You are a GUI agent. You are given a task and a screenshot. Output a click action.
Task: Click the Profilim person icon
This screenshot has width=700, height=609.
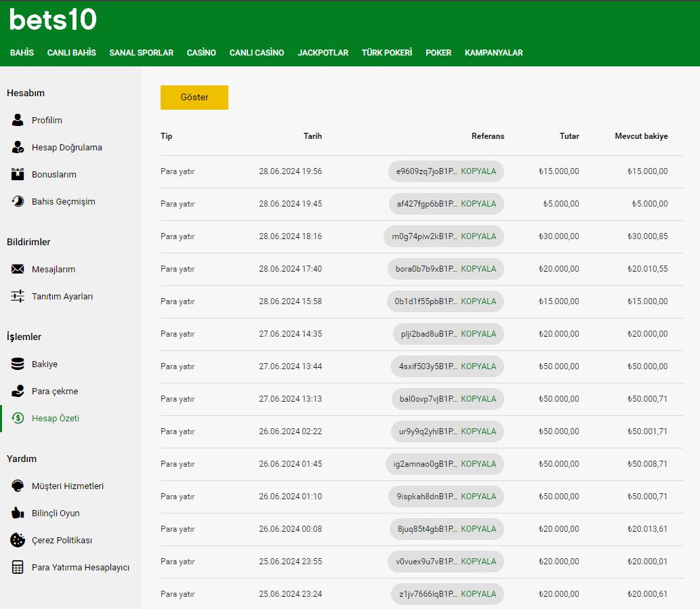[18, 121]
